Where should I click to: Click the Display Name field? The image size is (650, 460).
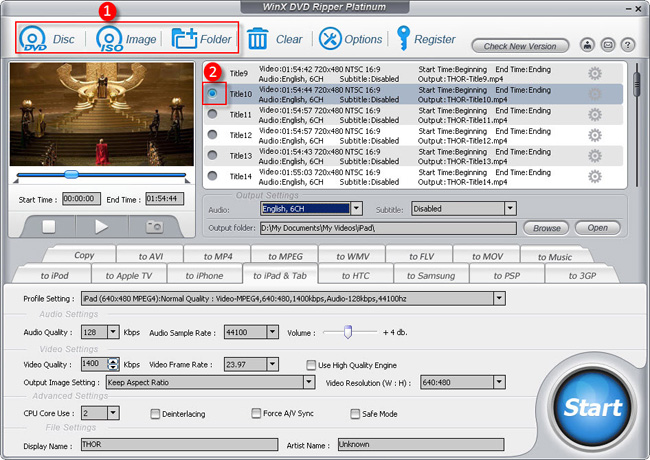(x=179, y=444)
